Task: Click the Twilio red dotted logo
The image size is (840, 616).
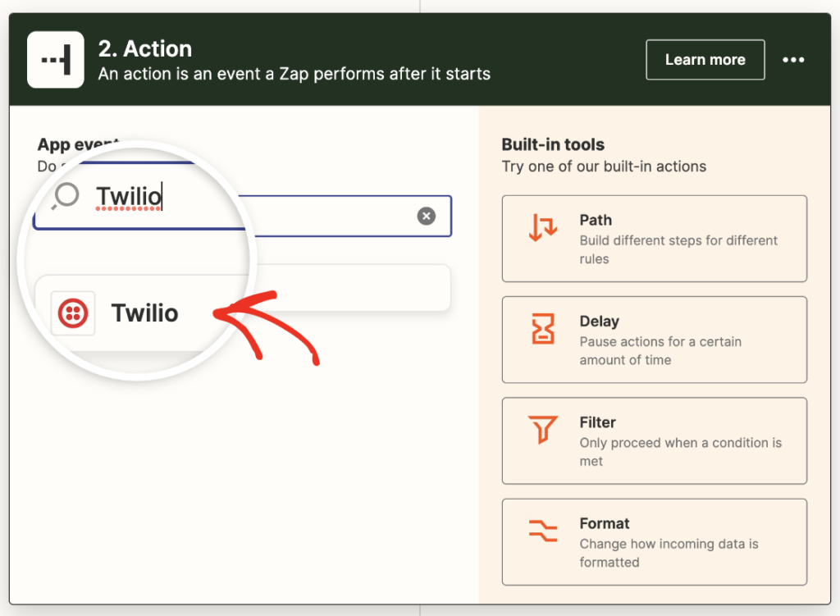Action: tap(72, 313)
